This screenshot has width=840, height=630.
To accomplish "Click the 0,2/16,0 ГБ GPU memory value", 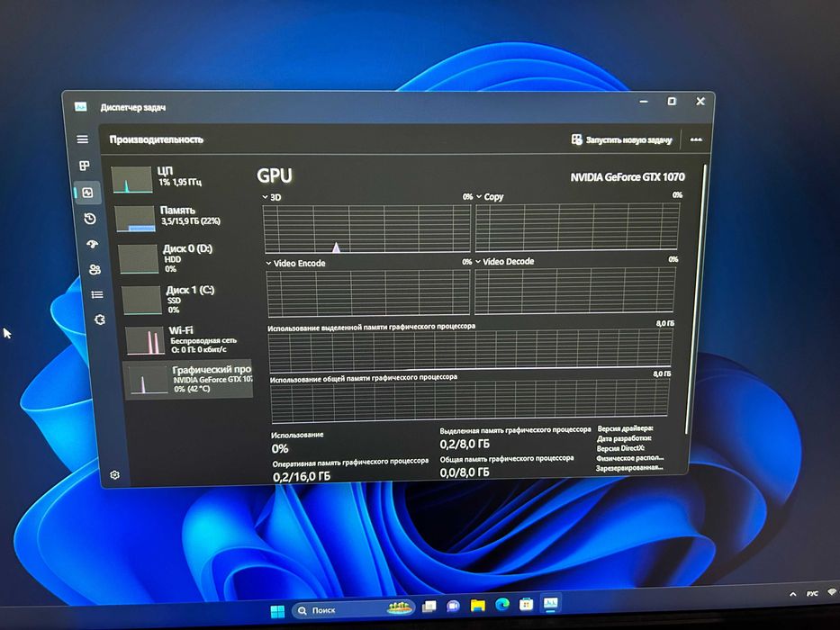I will point(302,476).
